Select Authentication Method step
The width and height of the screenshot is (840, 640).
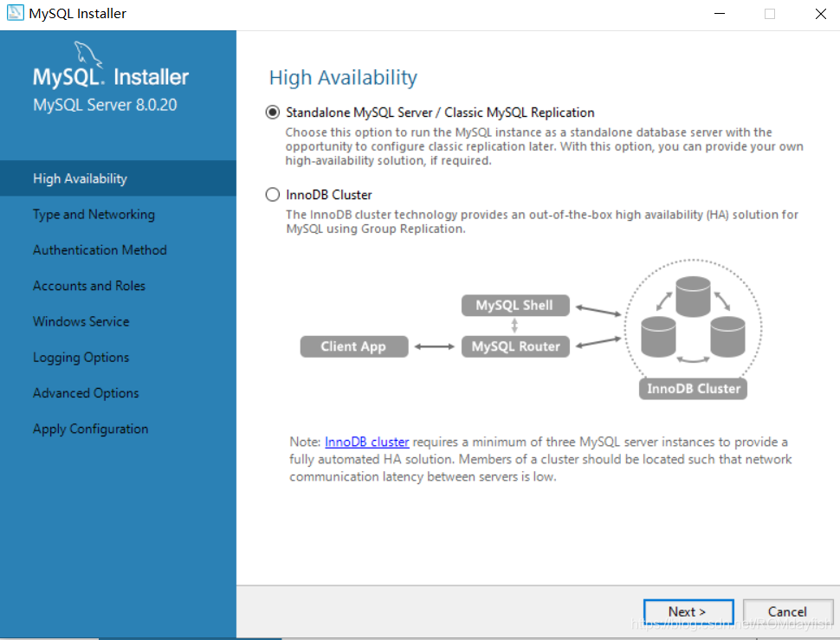point(100,250)
